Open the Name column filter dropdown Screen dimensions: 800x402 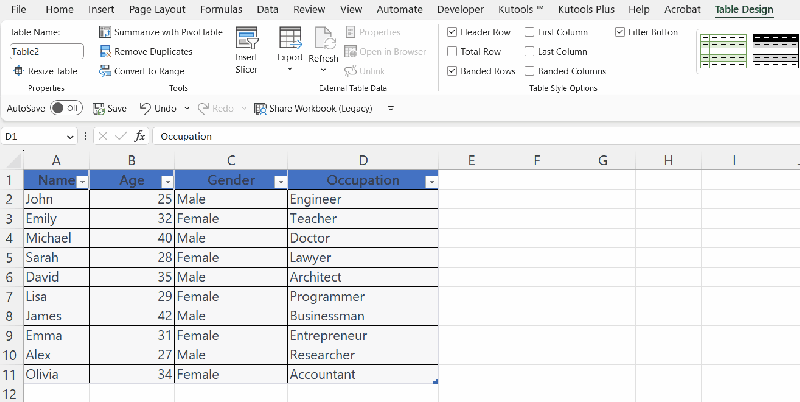(83, 182)
